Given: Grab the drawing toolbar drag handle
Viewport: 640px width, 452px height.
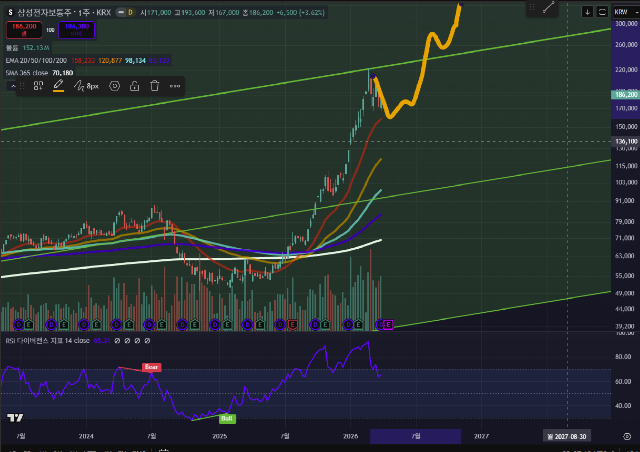Looking at the screenshot, I should (x=22, y=86).
